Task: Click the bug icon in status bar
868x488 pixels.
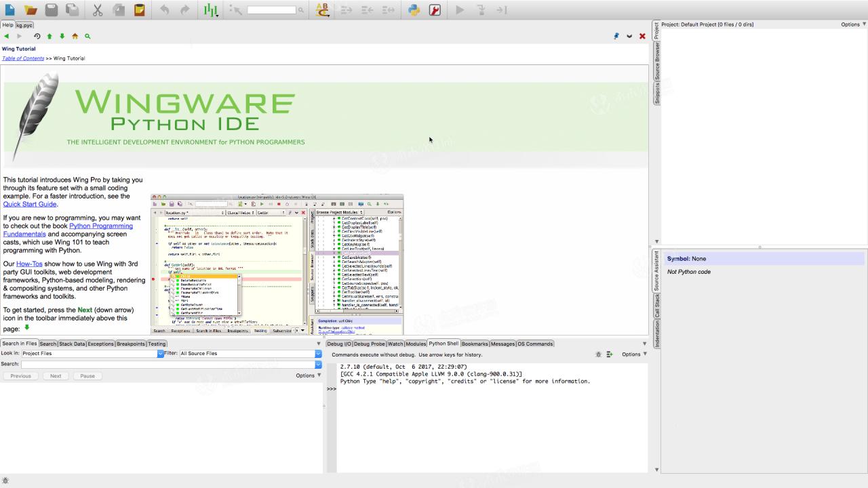Action: pos(5,481)
